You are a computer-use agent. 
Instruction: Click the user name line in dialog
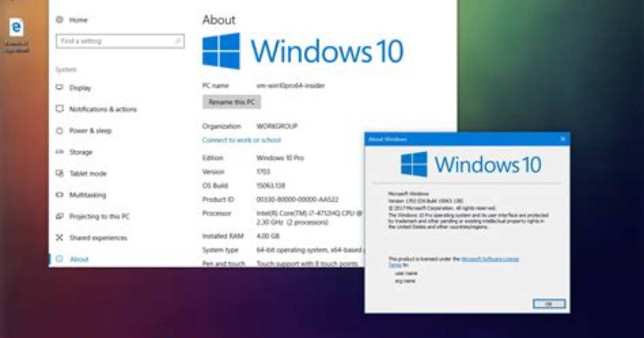tap(406, 273)
